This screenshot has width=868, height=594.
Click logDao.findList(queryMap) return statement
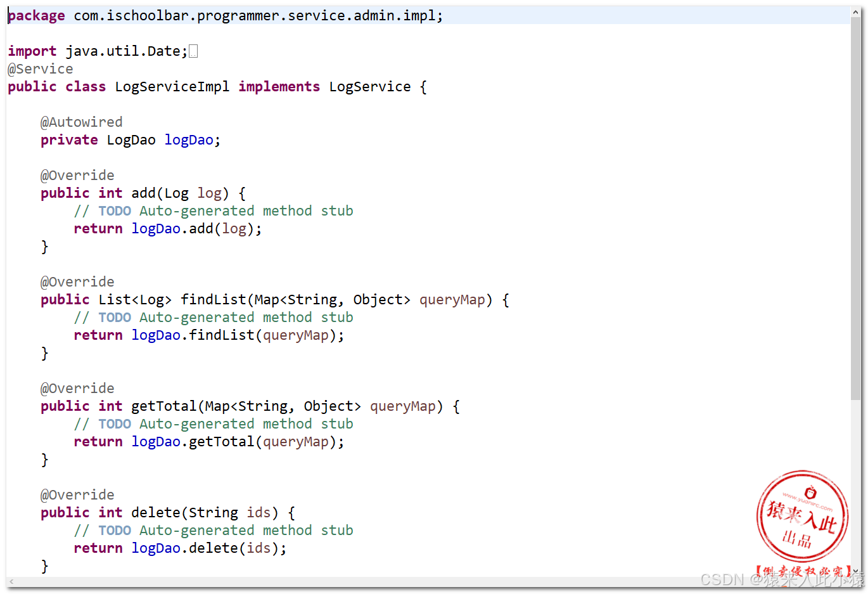coord(209,335)
